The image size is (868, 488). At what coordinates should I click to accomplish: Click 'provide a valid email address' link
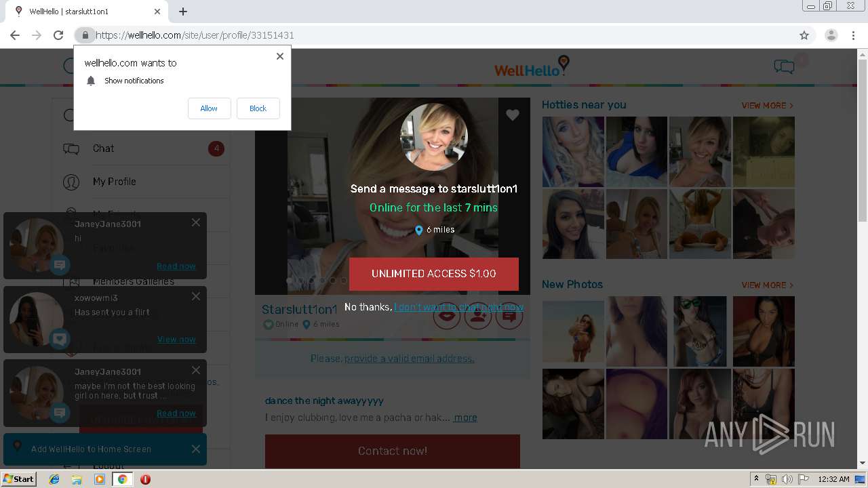coord(410,359)
